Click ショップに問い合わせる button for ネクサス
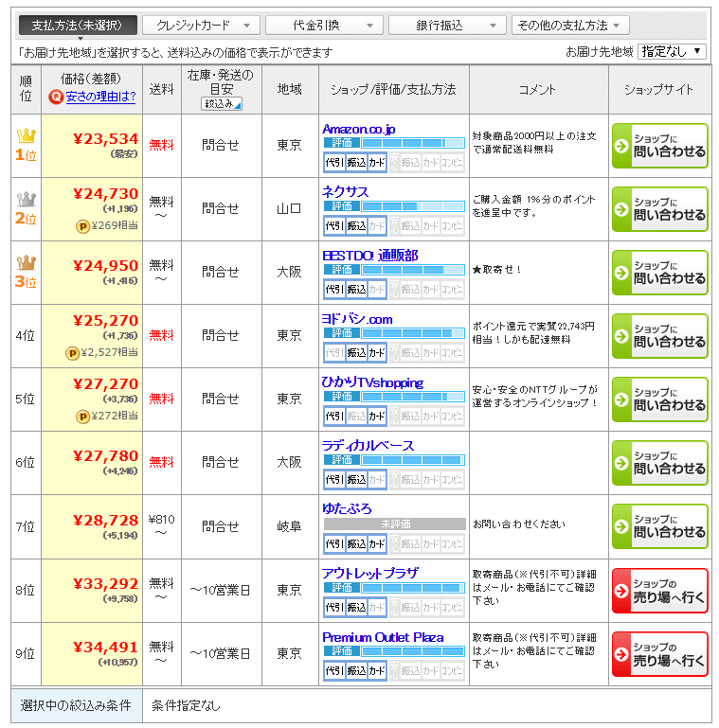The image size is (719, 728). 660,209
